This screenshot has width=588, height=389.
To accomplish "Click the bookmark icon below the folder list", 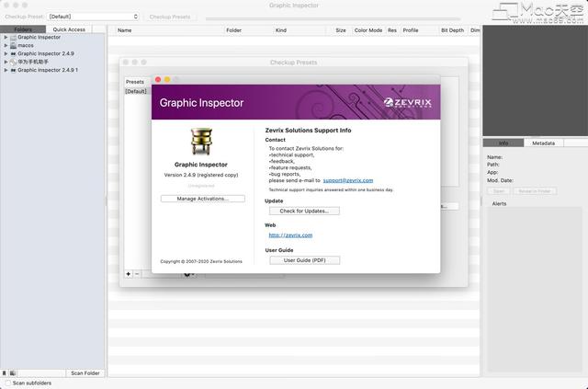I will (4, 373).
